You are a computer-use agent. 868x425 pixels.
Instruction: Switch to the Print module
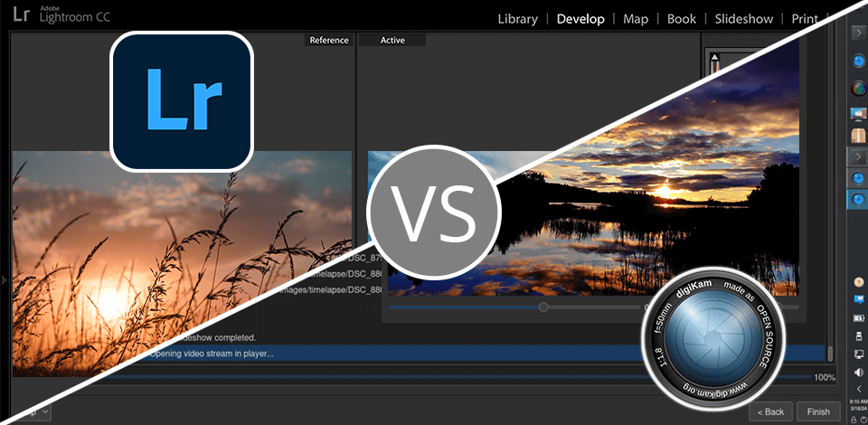point(805,19)
